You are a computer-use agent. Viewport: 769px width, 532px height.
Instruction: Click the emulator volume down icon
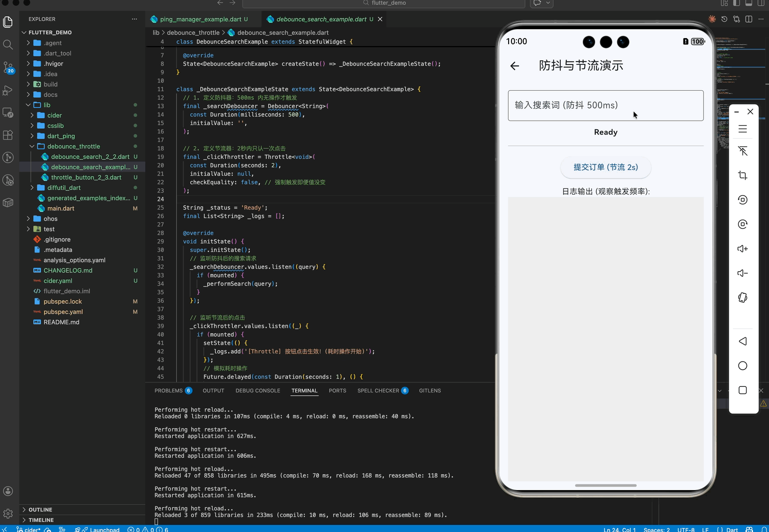click(x=743, y=273)
